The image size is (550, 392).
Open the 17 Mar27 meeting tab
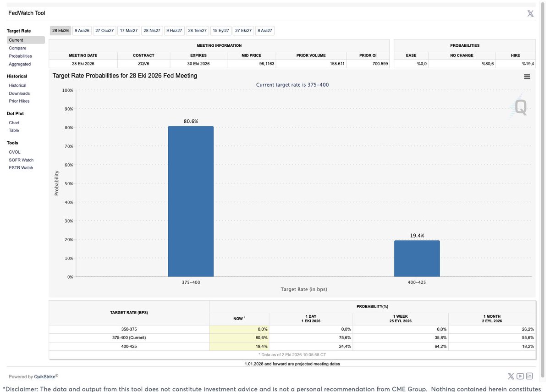coord(128,31)
